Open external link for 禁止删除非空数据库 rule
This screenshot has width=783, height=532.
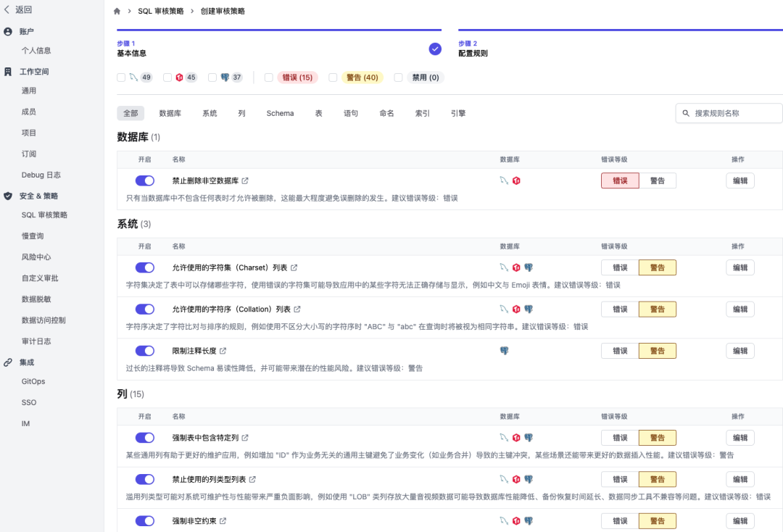245,180
